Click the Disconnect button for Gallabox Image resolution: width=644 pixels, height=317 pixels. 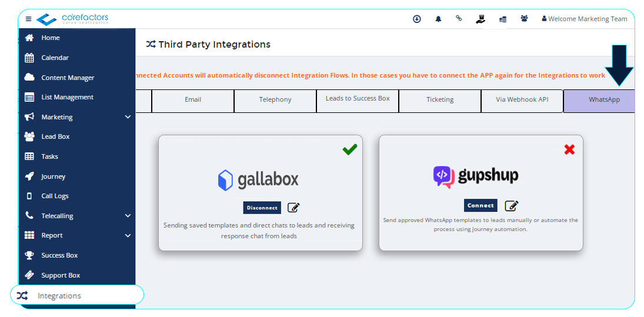262,208
